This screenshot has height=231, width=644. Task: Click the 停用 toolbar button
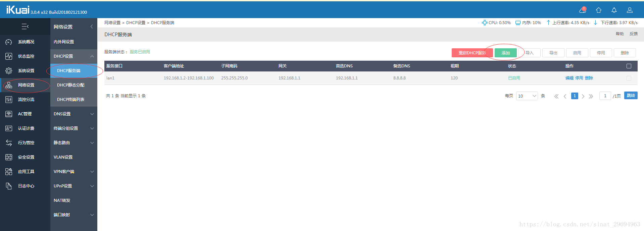pyautogui.click(x=601, y=53)
